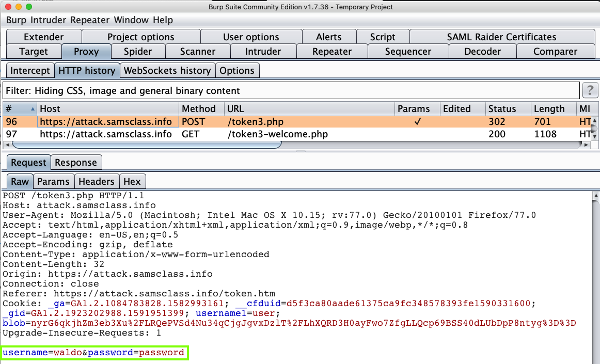600x364 pixels.
Task: Click the Content-Length: 32 header line
Action: [54, 264]
